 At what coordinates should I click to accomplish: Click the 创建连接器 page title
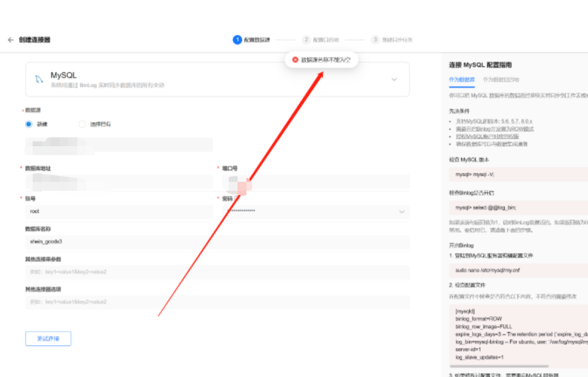tap(34, 40)
